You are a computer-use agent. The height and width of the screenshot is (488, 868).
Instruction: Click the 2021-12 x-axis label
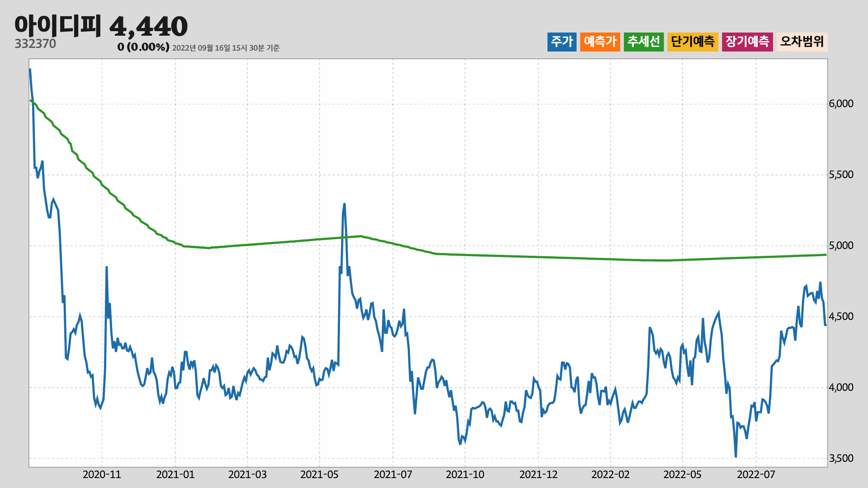538,475
